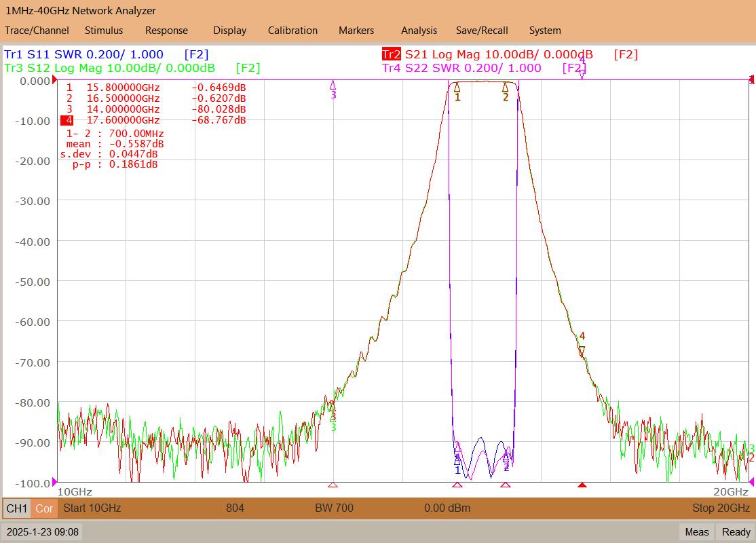Click the Ready status button

(736, 532)
